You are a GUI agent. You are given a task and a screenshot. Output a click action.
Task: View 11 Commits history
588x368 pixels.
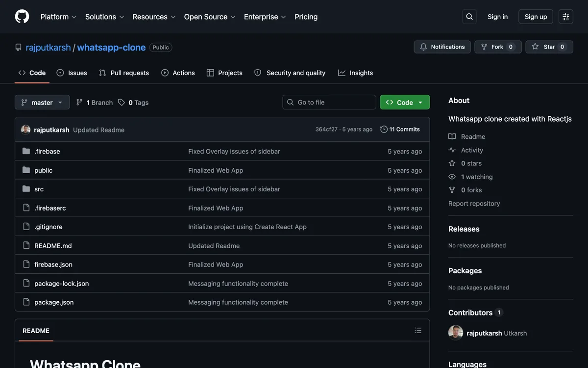click(400, 130)
